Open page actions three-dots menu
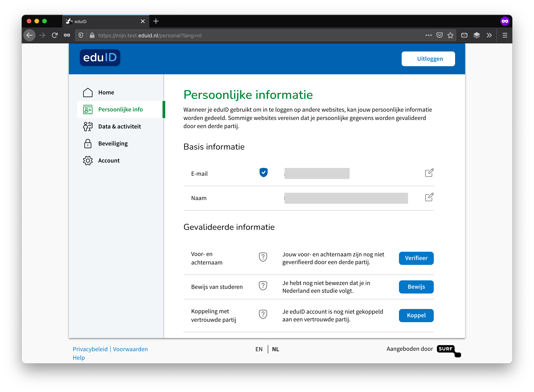Image resolution: width=534 pixels, height=392 pixels. coord(428,35)
